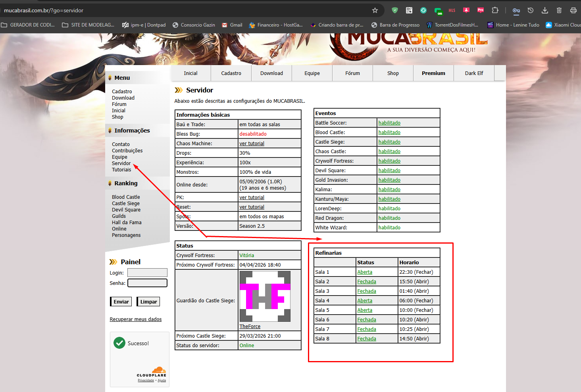Open the AdGuard green shield extension
The image size is (581, 392).
point(394,10)
